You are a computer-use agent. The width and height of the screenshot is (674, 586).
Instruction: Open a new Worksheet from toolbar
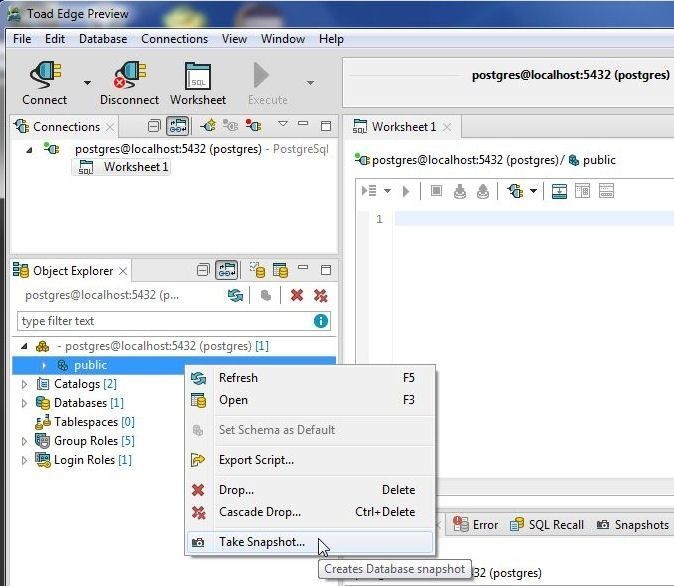[x=198, y=83]
